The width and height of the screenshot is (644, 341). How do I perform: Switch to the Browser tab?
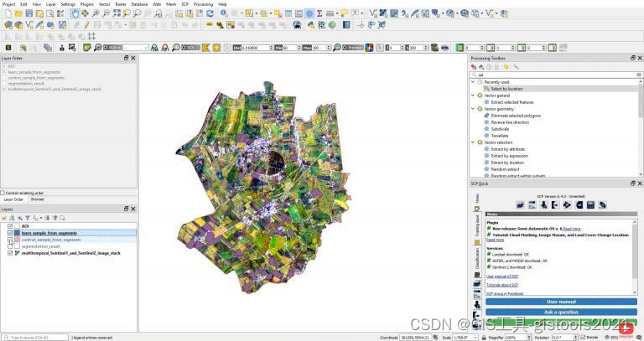(x=37, y=199)
